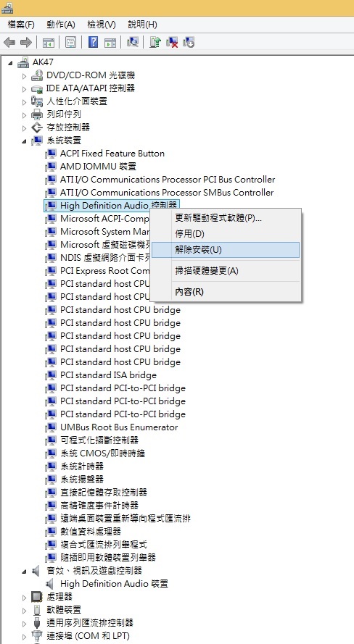
Task: Click the Scan for hardware changes toolbar icon
Action: click(x=133, y=42)
